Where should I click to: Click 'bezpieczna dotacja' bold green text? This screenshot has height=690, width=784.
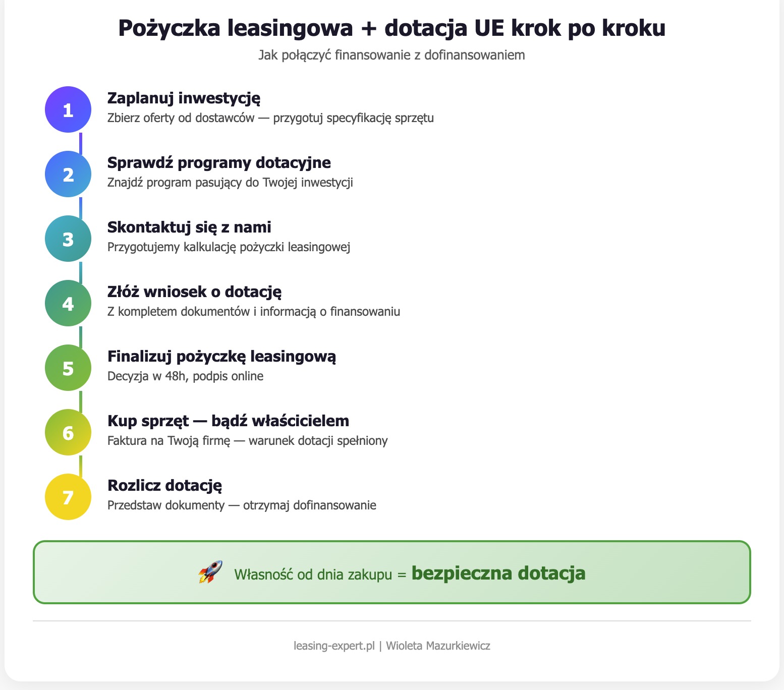[x=499, y=573]
